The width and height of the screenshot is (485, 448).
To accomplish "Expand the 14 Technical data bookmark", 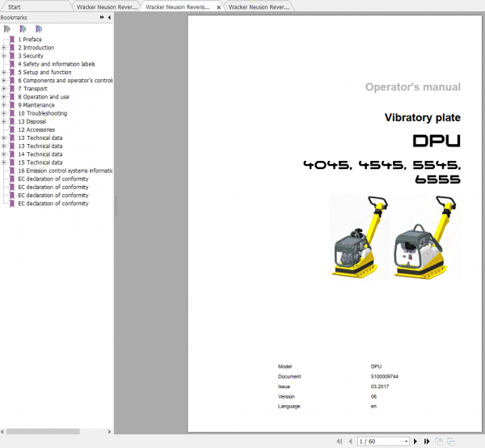I will coord(4,154).
